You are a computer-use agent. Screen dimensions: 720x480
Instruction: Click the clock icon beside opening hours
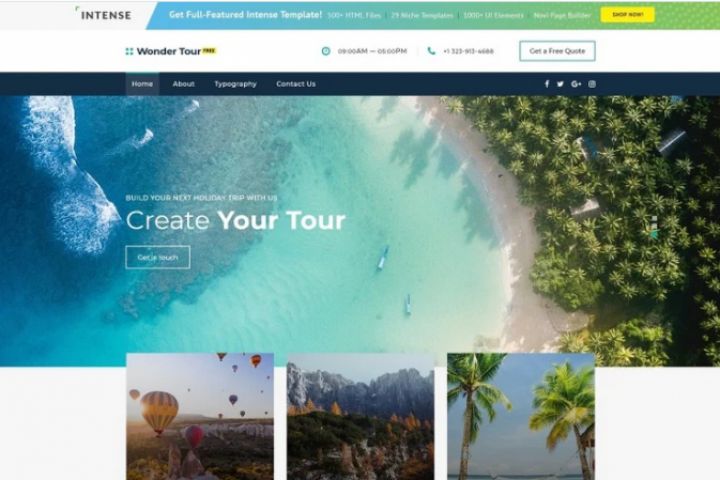(x=326, y=51)
